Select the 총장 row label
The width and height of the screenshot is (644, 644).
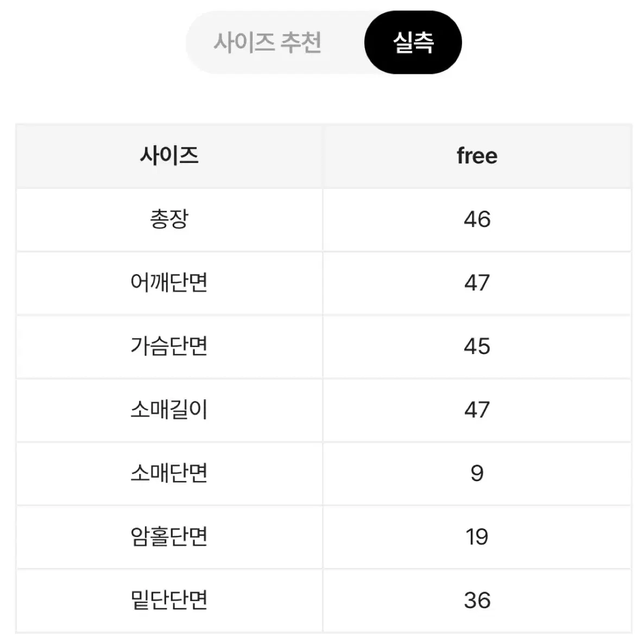tap(169, 219)
